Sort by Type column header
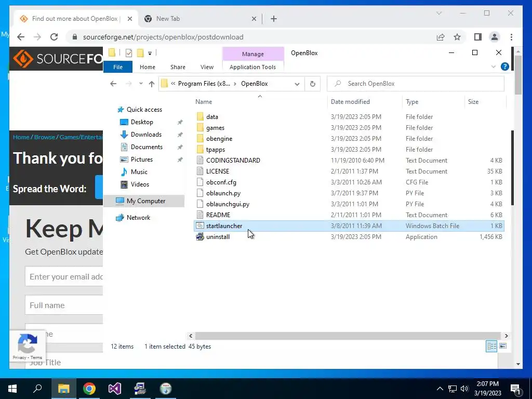The height and width of the screenshot is (399, 532). click(x=412, y=102)
